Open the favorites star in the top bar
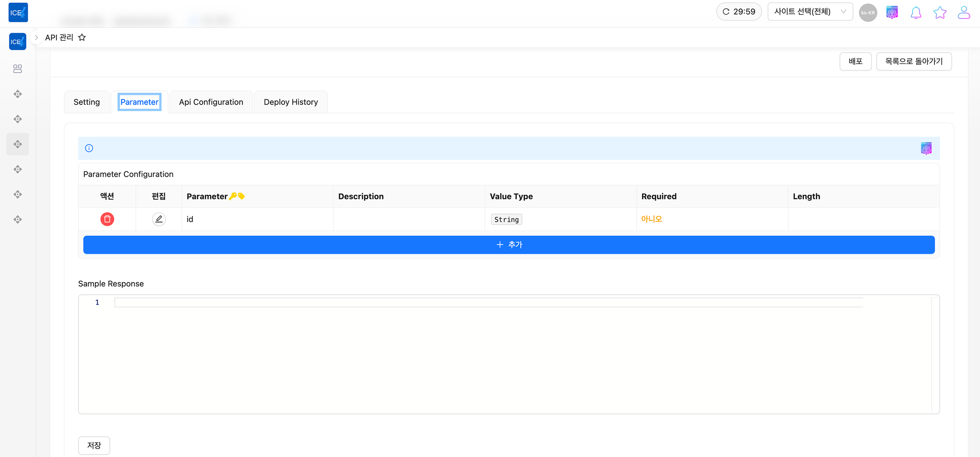980x457 pixels. tap(940, 13)
